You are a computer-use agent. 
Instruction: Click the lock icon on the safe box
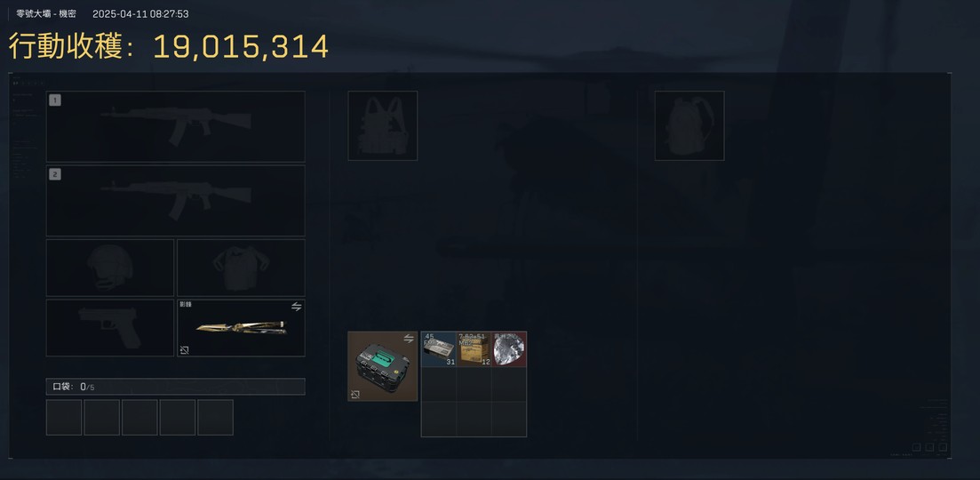point(355,395)
